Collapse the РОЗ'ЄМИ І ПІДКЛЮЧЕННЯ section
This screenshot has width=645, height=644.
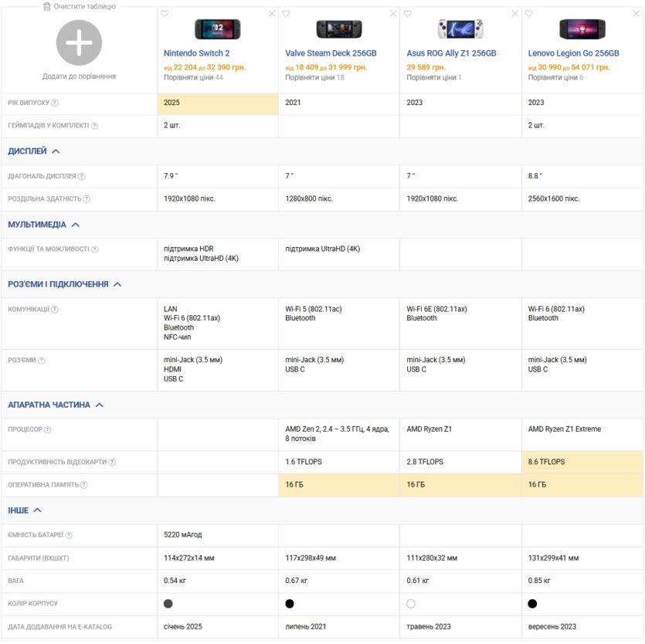point(65,284)
